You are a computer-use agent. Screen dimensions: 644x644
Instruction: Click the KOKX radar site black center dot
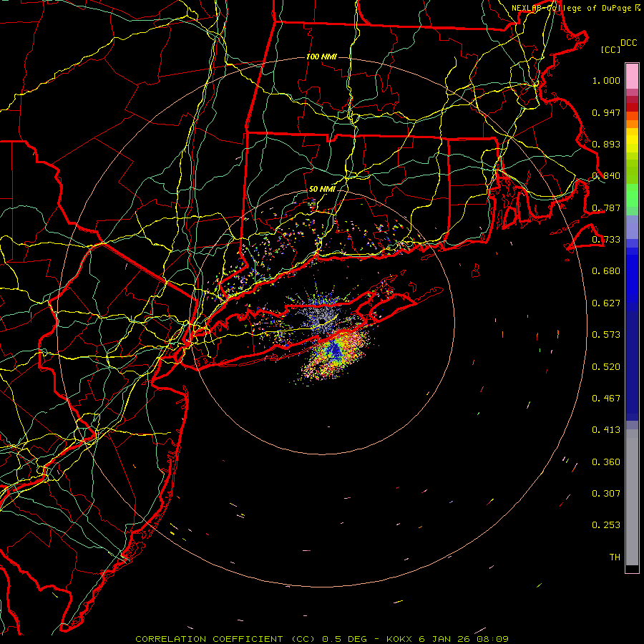[x=323, y=321]
